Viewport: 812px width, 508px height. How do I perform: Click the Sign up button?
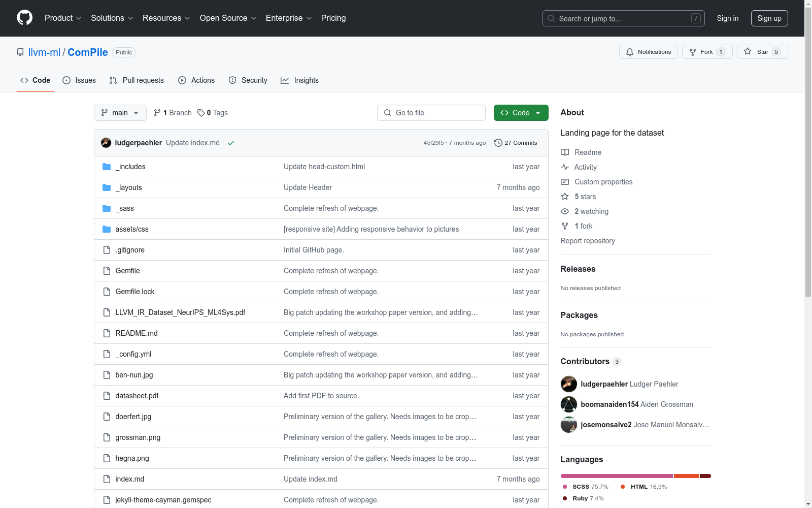769,18
